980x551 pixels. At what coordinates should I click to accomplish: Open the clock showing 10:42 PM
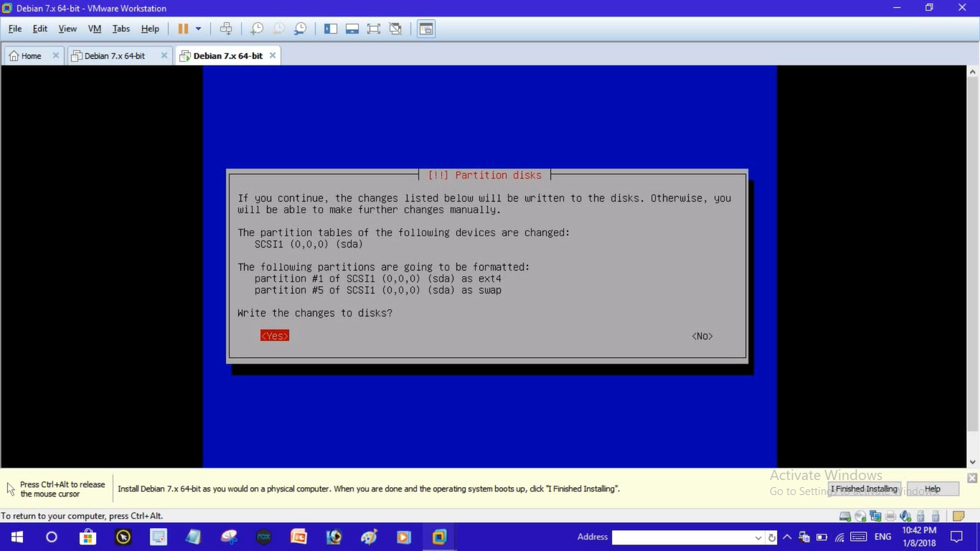[x=920, y=537]
